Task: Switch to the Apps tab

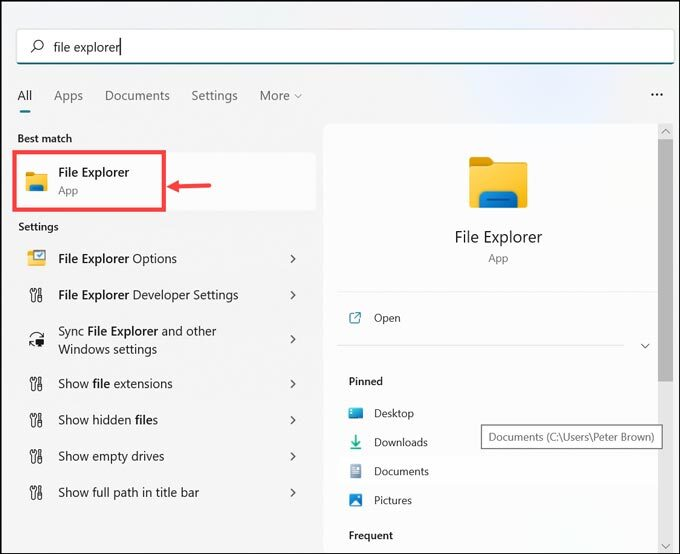Action: pos(69,95)
